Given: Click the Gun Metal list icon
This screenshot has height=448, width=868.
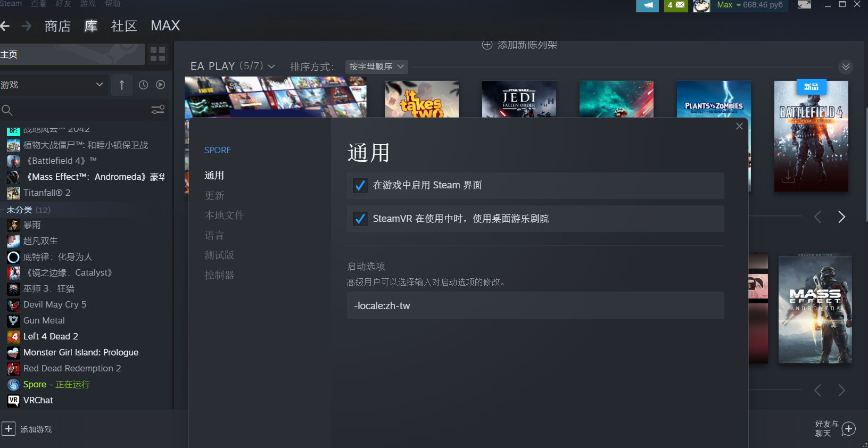Looking at the screenshot, I should pyautogui.click(x=13, y=321).
